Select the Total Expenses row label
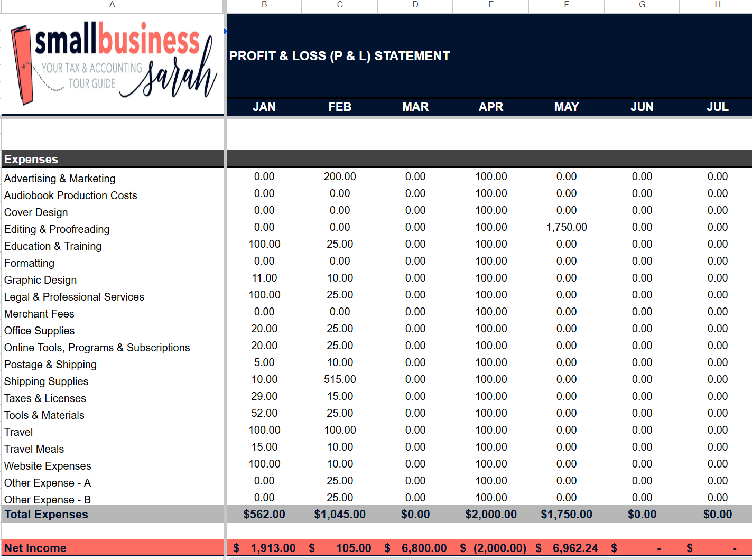This screenshot has width=752, height=560. tap(46, 514)
